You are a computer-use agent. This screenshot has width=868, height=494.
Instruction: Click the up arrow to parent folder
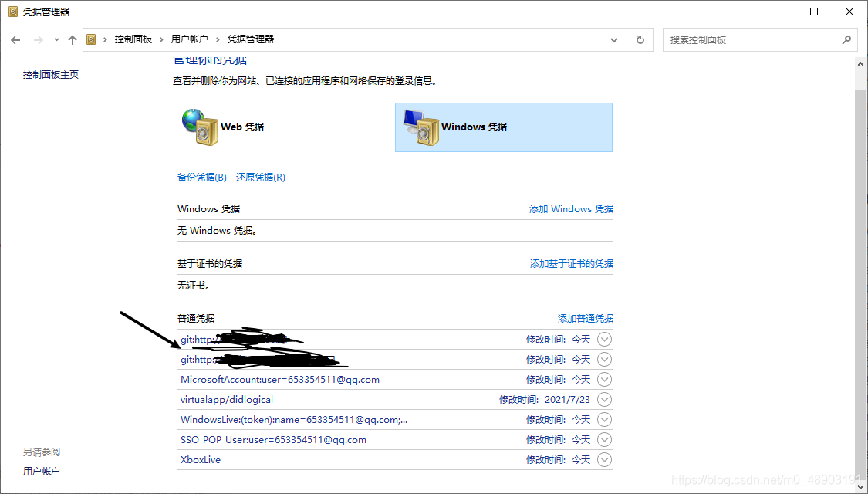[x=72, y=39]
